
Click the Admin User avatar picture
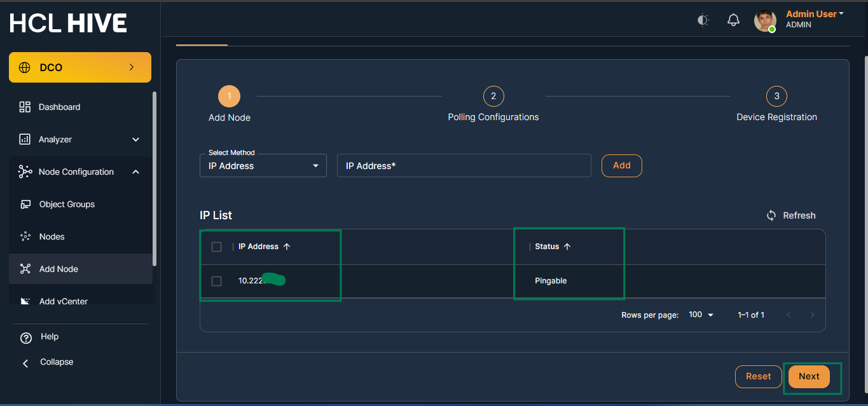pyautogui.click(x=765, y=20)
